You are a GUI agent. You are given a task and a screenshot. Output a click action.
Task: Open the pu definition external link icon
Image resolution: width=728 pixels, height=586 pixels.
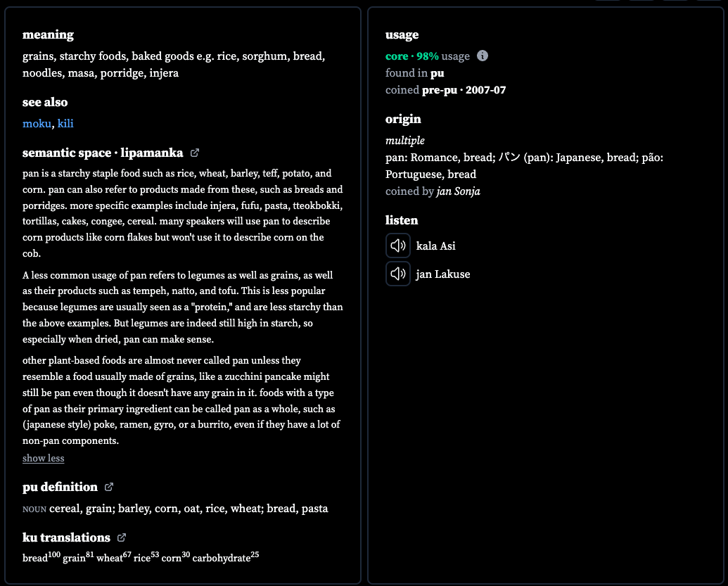click(x=108, y=487)
